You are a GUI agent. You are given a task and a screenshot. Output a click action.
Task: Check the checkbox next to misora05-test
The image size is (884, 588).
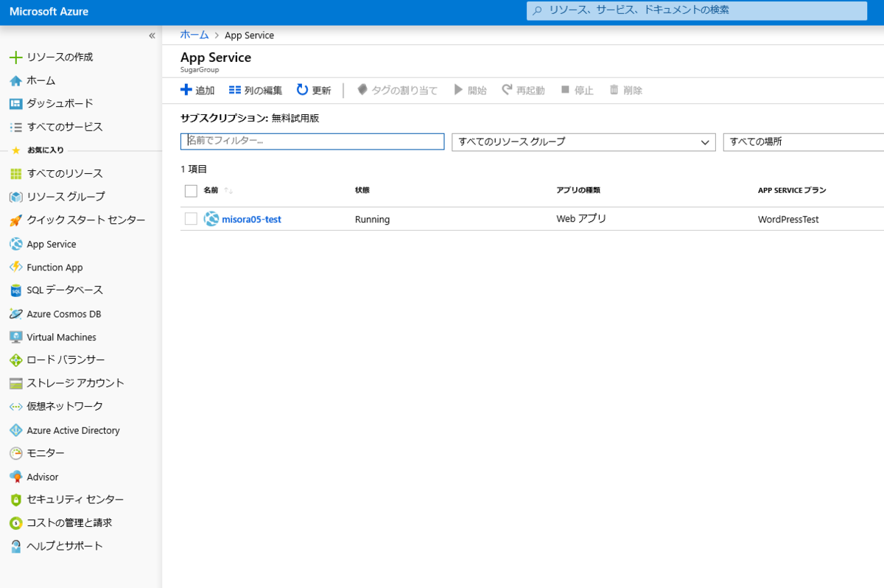(189, 219)
